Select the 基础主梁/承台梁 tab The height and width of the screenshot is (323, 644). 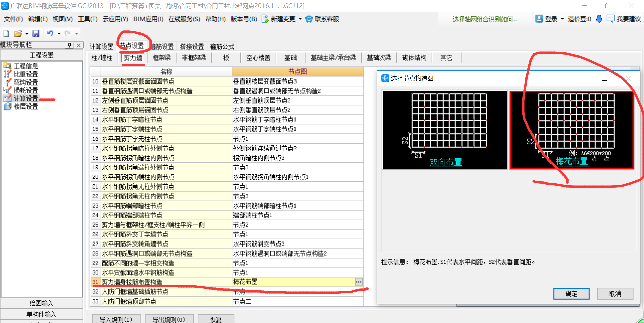pyautogui.click(x=333, y=58)
